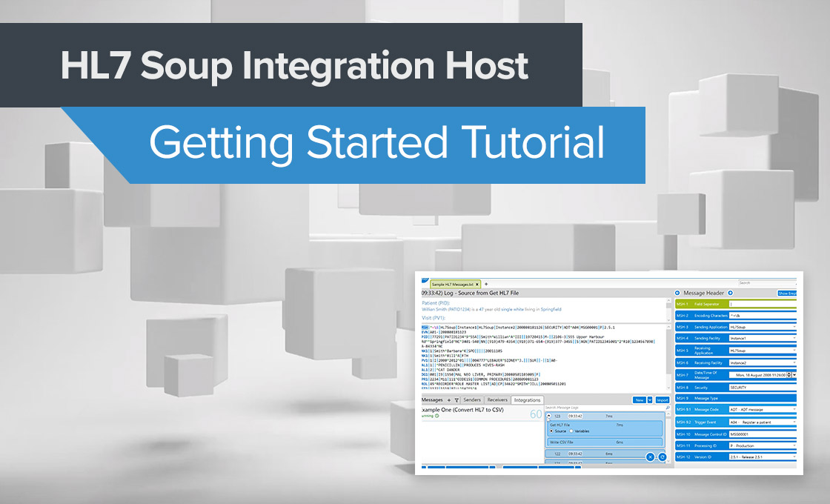This screenshot has width=830, height=504.
Task: Click the MSH-7 date/time stepper arrows
Action: tap(788, 375)
